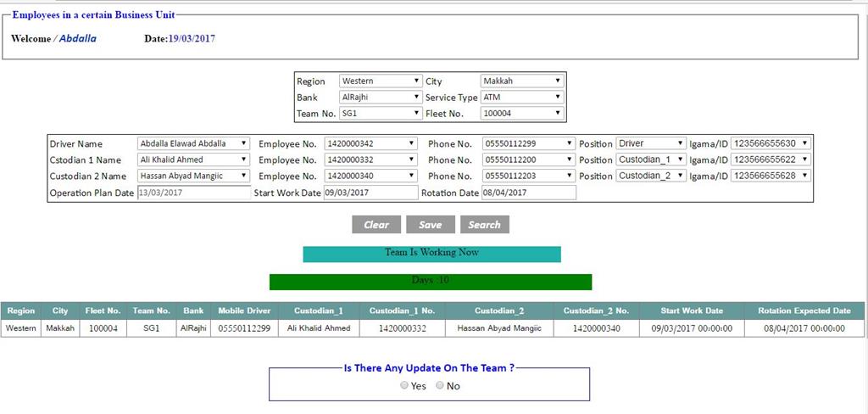The width and height of the screenshot is (868, 414).
Task: Expand Custodian 2 Name dropdown Hassan Abyad Mangiic
Action: pyautogui.click(x=194, y=176)
